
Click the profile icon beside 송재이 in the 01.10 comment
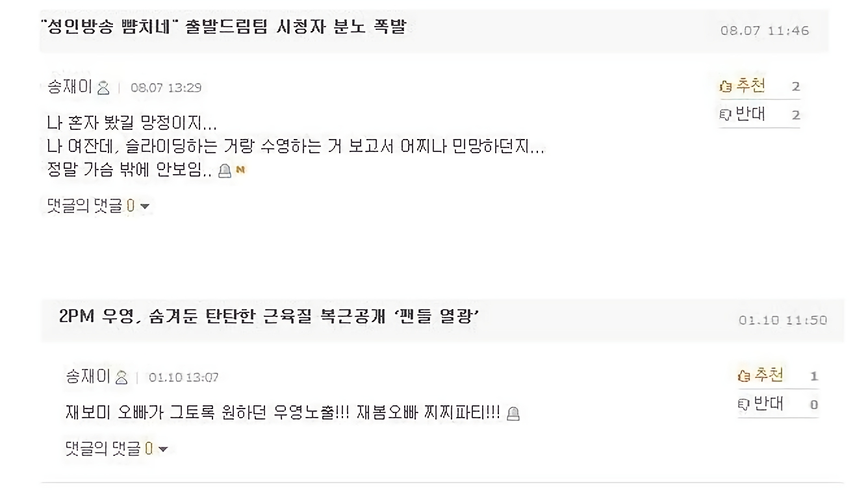click(121, 377)
